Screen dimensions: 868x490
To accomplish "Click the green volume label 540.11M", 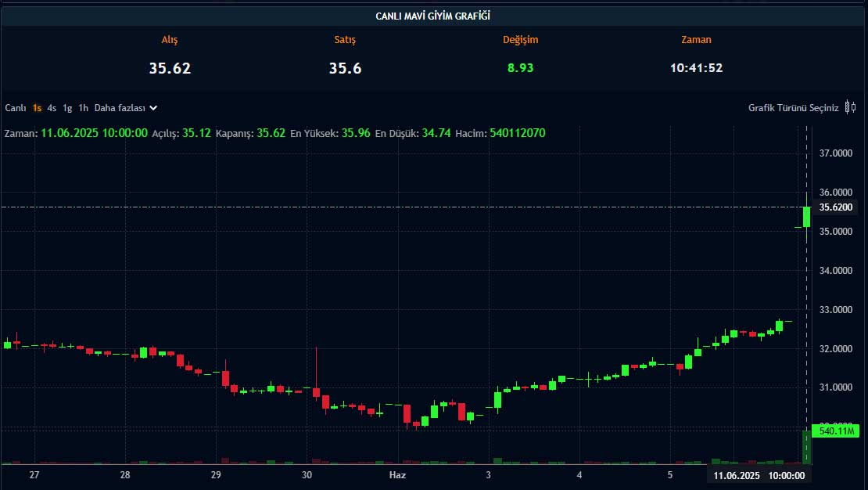I will point(836,431).
